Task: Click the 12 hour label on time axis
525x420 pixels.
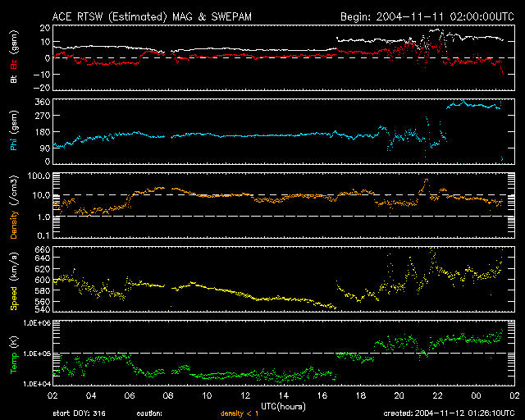Action: coord(245,396)
